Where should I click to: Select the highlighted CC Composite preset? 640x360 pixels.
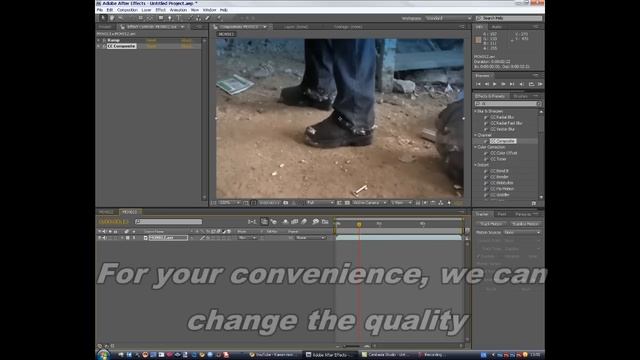503,141
